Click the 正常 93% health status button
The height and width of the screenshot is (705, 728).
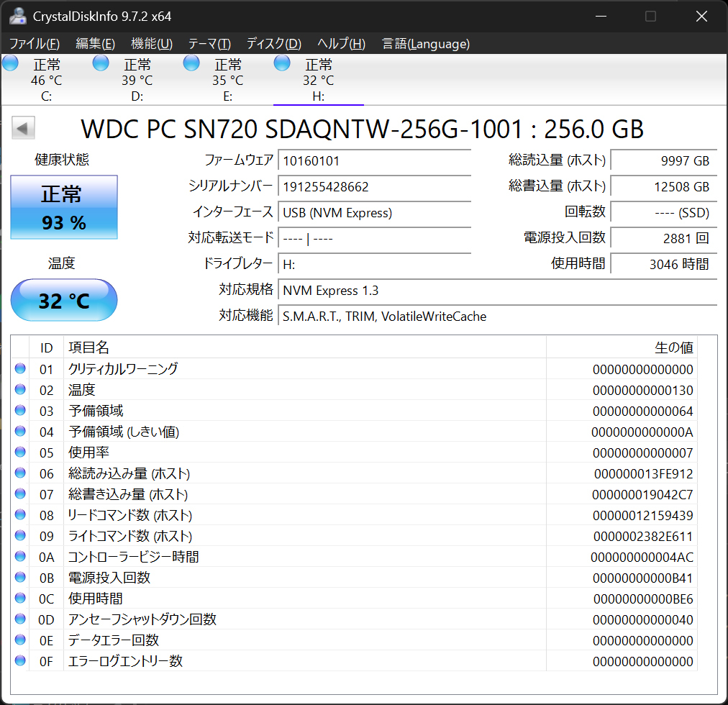tap(63, 207)
